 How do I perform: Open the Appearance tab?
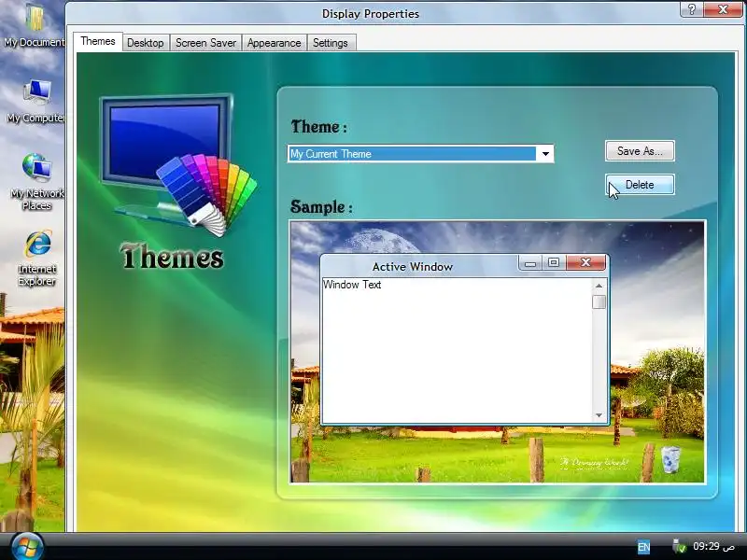tap(274, 43)
